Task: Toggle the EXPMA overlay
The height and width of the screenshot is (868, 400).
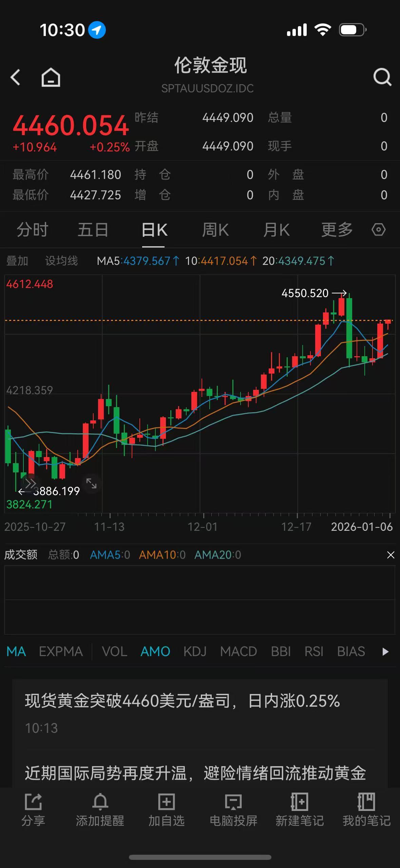Action: tap(61, 652)
